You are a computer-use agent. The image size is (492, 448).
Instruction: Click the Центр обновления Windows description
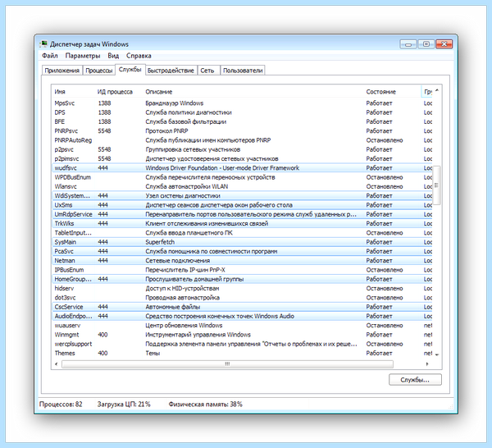(184, 325)
